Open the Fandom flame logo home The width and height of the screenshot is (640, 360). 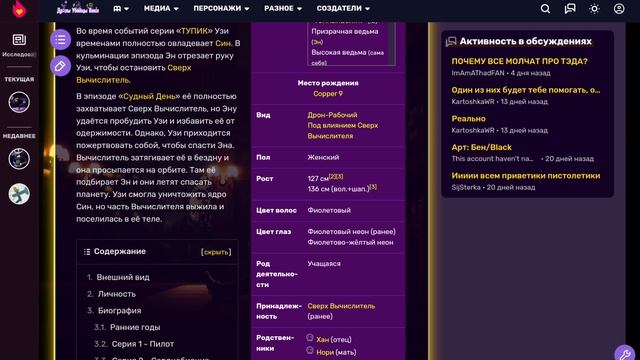19,9
